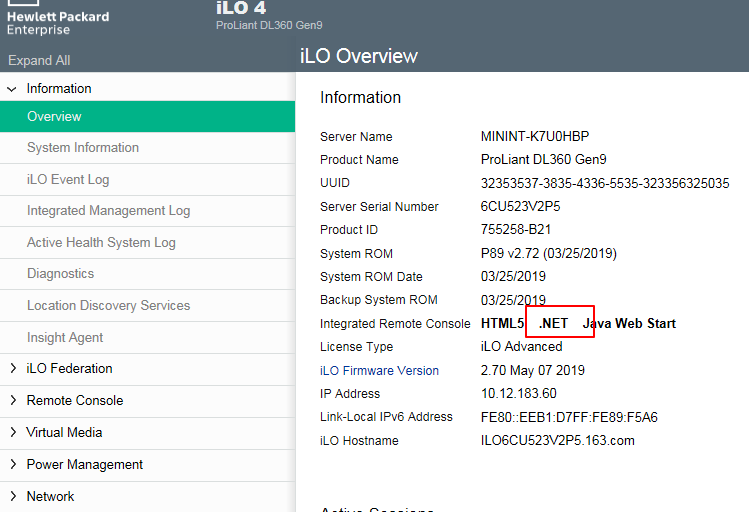Click the iLO Advanced license value
Image resolution: width=749 pixels, height=512 pixels.
click(521, 346)
